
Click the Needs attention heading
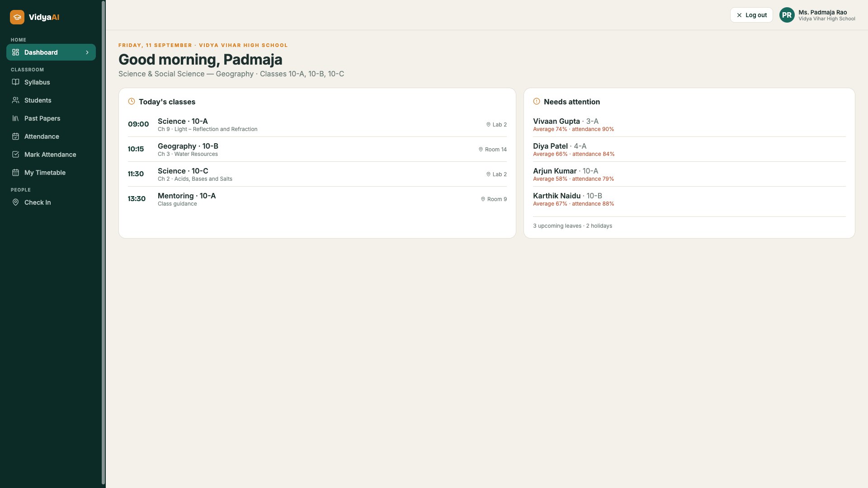pyautogui.click(x=571, y=102)
